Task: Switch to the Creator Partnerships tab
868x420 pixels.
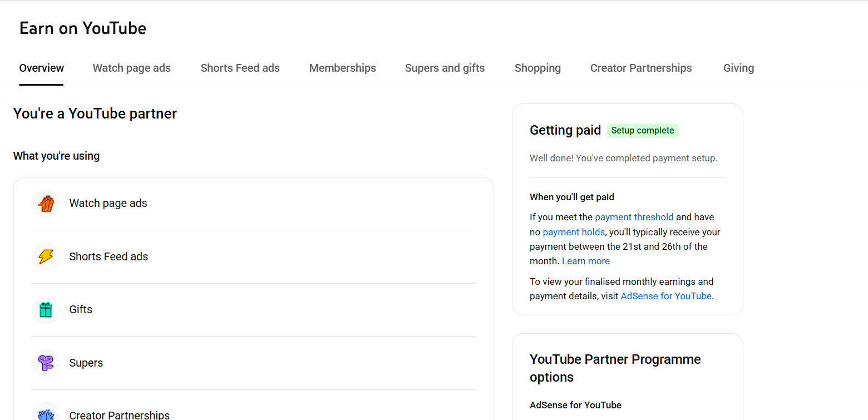Action: 640,68
